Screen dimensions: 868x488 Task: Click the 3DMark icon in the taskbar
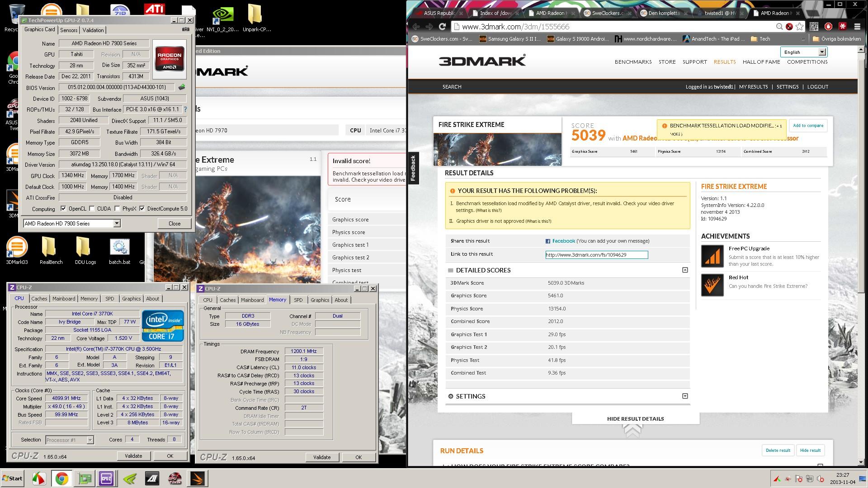point(198,479)
